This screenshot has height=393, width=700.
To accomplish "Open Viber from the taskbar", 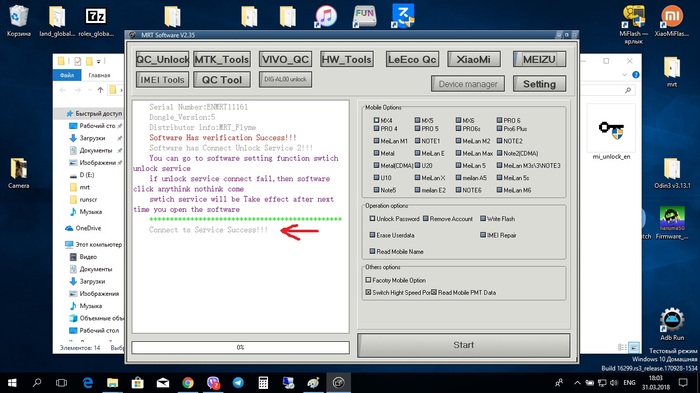I will coord(213,383).
